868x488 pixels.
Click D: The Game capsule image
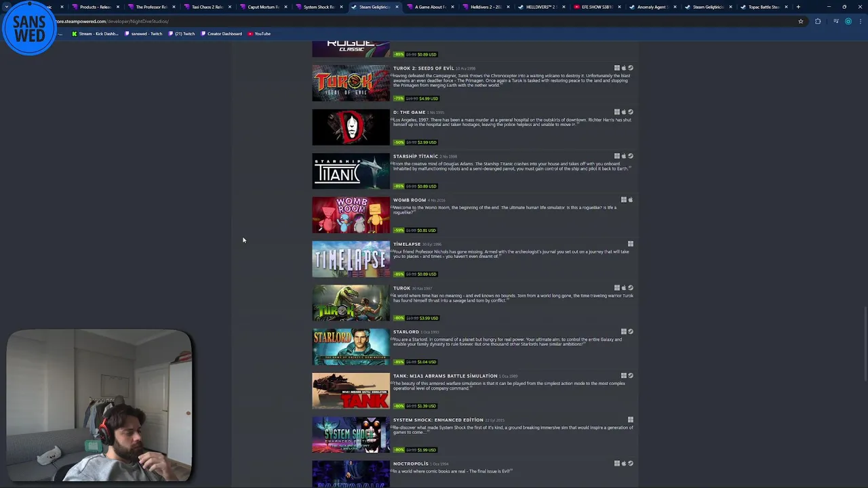click(351, 127)
